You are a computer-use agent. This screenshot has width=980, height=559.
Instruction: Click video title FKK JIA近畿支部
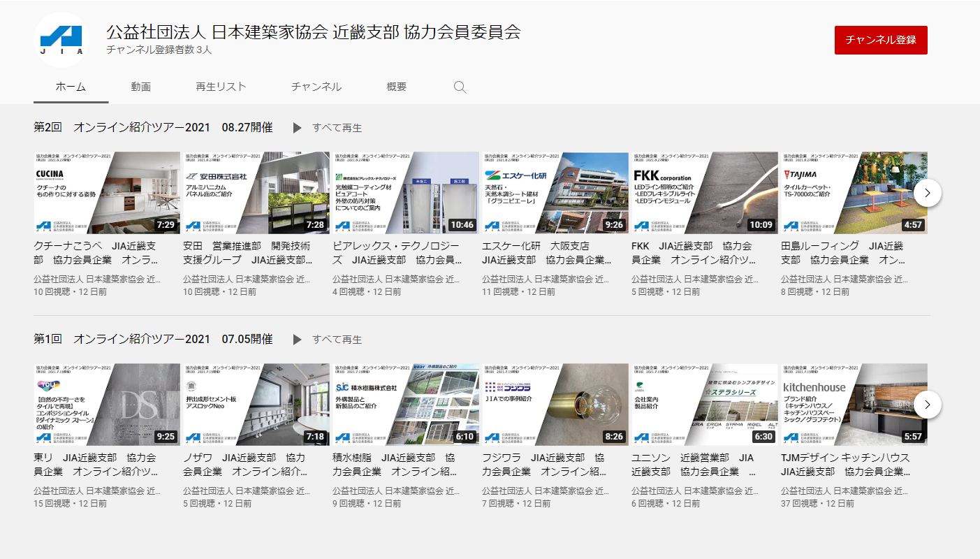[694, 253]
